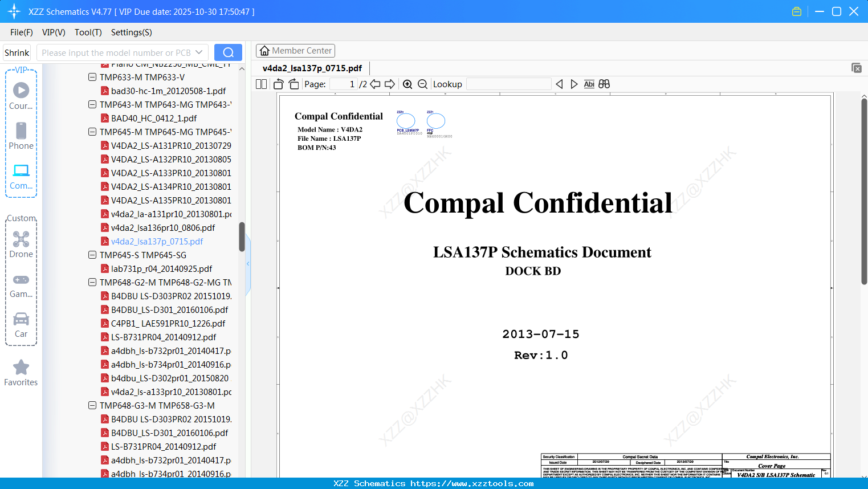Collapse the TMP648-G3-M TMP658-G3-M group
The height and width of the screenshot is (489, 868).
92,405
